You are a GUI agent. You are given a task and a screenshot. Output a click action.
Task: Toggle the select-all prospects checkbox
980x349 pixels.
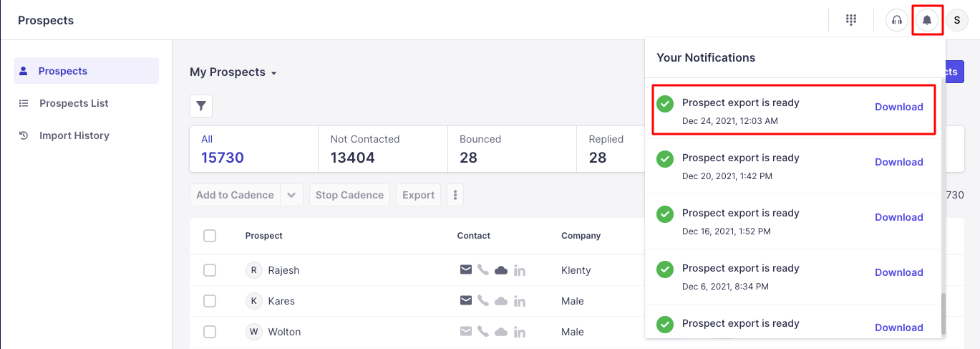pos(210,236)
